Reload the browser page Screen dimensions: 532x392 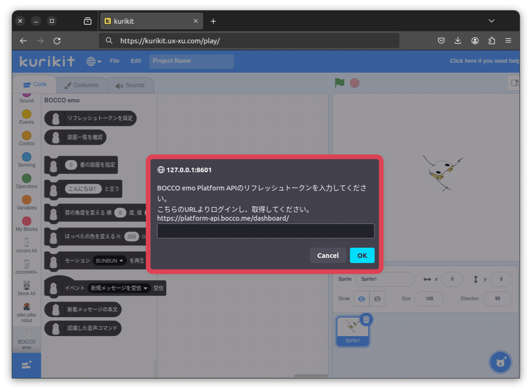pyautogui.click(x=57, y=41)
